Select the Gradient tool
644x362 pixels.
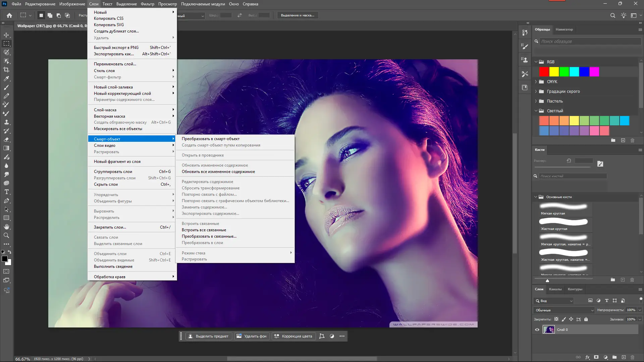pos(6,148)
